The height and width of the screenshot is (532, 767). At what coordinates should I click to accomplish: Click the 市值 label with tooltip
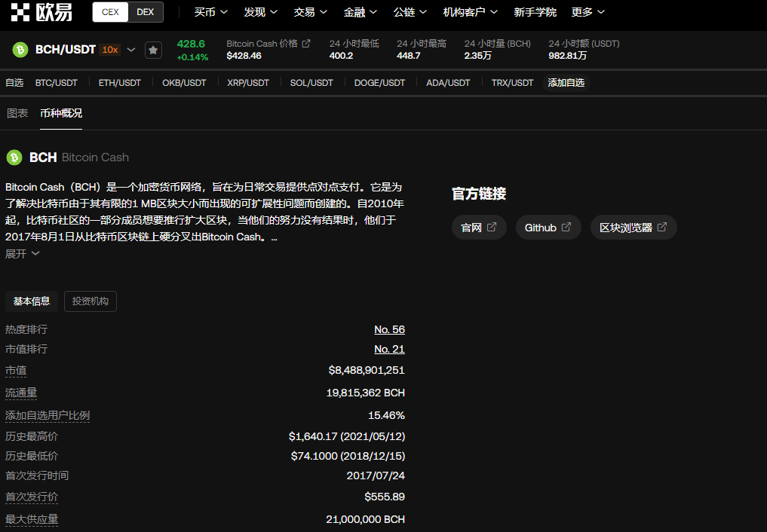click(16, 370)
